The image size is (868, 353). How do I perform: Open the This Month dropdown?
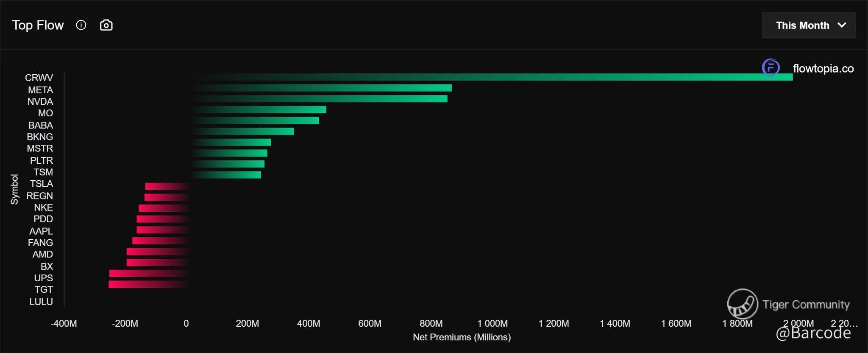point(809,25)
